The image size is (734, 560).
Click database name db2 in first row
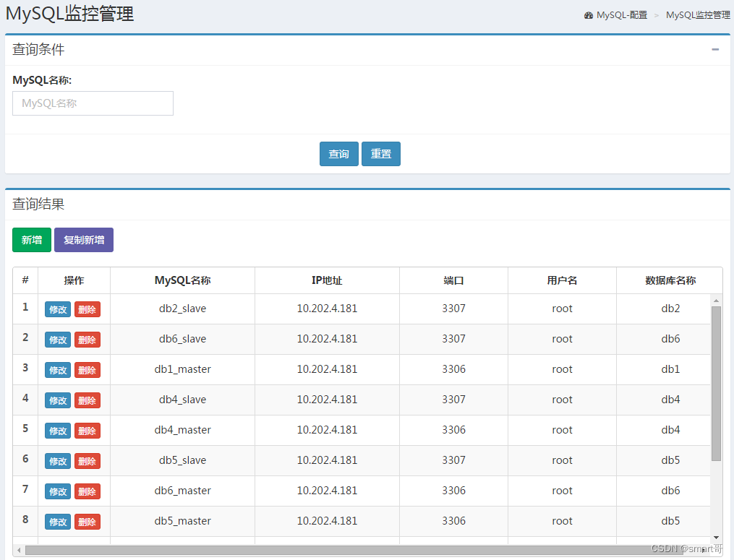pyautogui.click(x=670, y=309)
